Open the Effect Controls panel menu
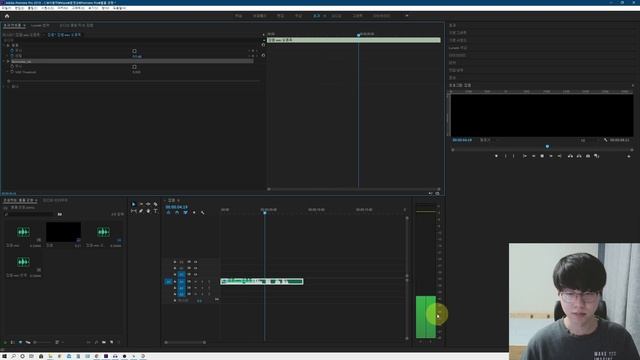 24,25
